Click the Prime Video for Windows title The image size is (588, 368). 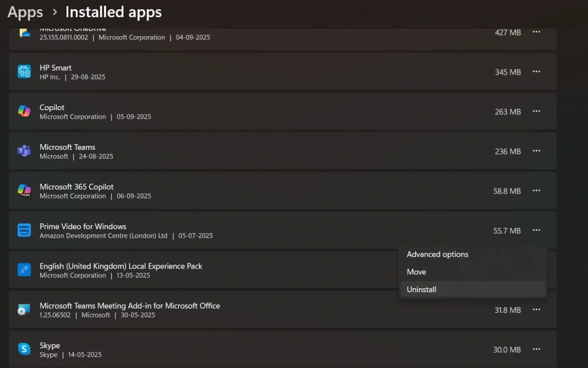83,227
